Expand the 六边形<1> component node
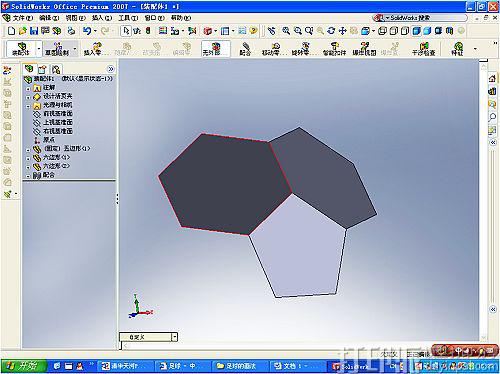This screenshot has width=500, height=374. 28,158
